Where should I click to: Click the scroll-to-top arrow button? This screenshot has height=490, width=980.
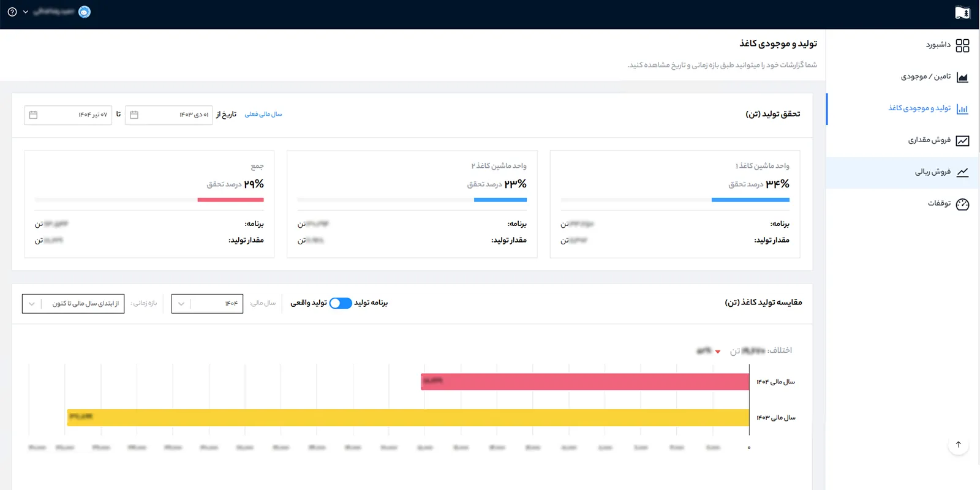[958, 445]
